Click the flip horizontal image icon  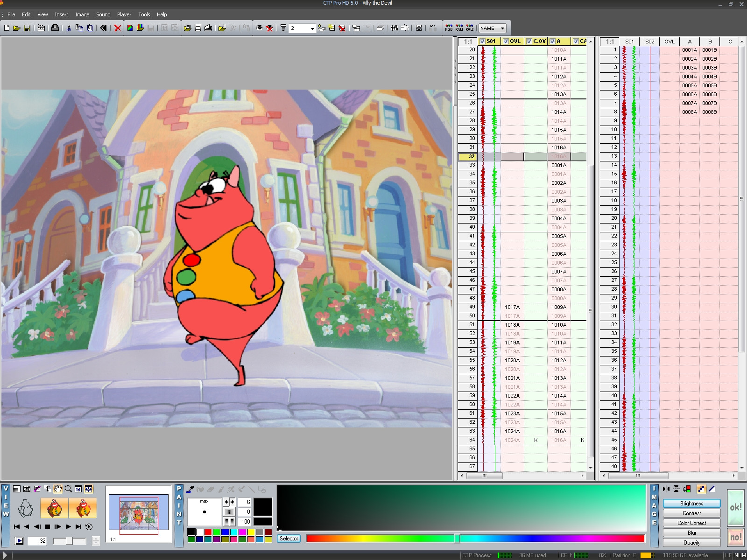click(x=666, y=489)
